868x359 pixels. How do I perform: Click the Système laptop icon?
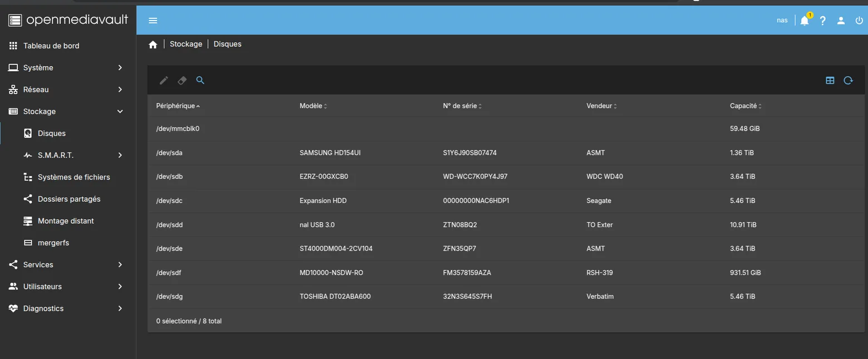tap(13, 67)
